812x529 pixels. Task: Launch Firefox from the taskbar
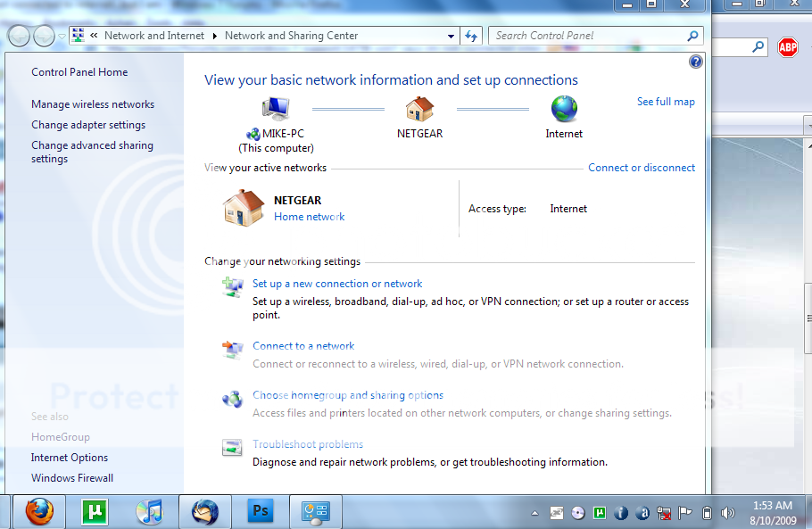pos(39,511)
